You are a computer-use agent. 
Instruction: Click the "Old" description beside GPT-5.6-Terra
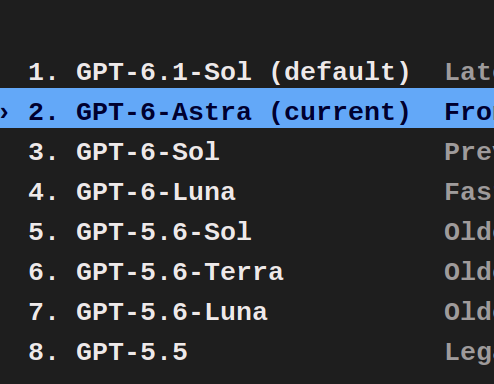pyautogui.click(x=469, y=272)
